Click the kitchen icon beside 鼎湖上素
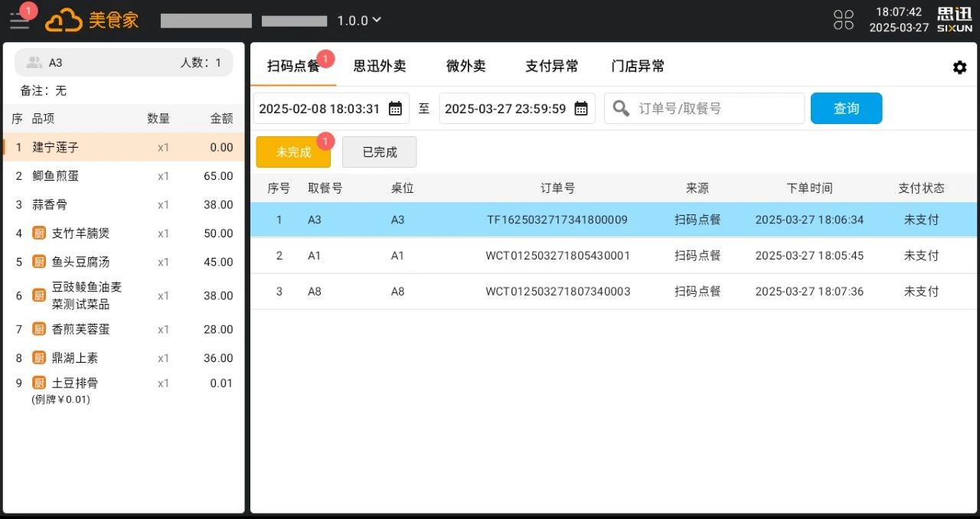Screen dimensions: 980x519 tap(38, 357)
